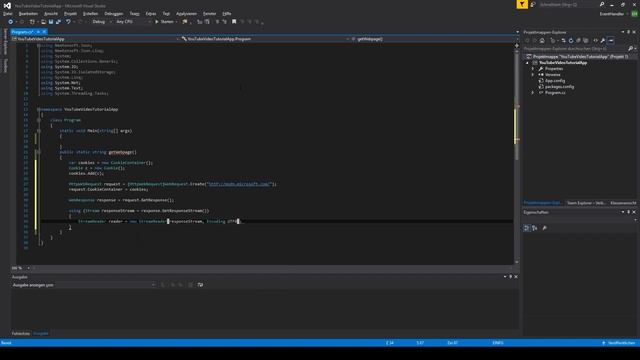Screen dimensions: 640x360
Task: Select packages.config in Projektmappen-Explorer
Action: pyautogui.click(x=559, y=87)
